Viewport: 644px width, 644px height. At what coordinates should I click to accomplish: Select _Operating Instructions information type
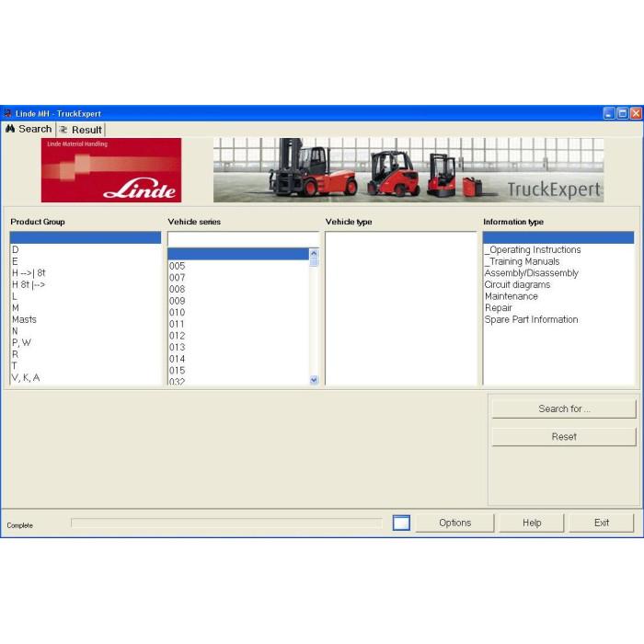coord(558,249)
